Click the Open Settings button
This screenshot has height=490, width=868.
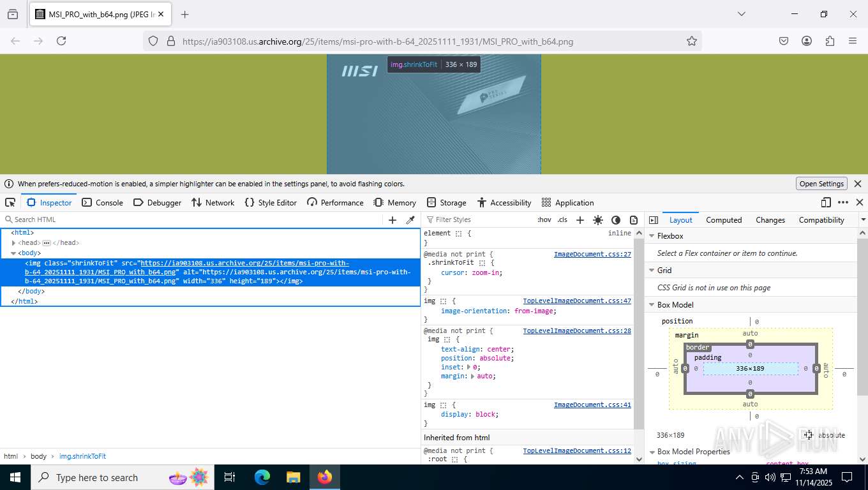(822, 184)
